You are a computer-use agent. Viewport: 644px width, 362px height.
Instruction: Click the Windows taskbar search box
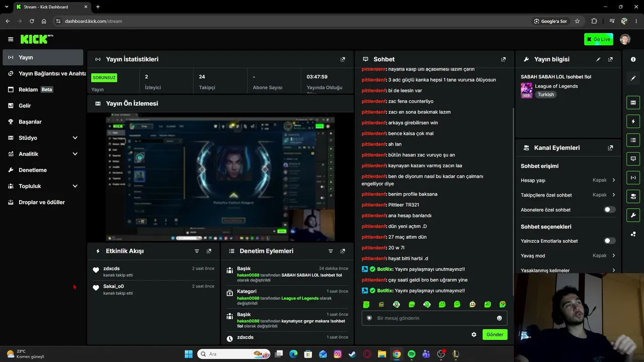233,354
